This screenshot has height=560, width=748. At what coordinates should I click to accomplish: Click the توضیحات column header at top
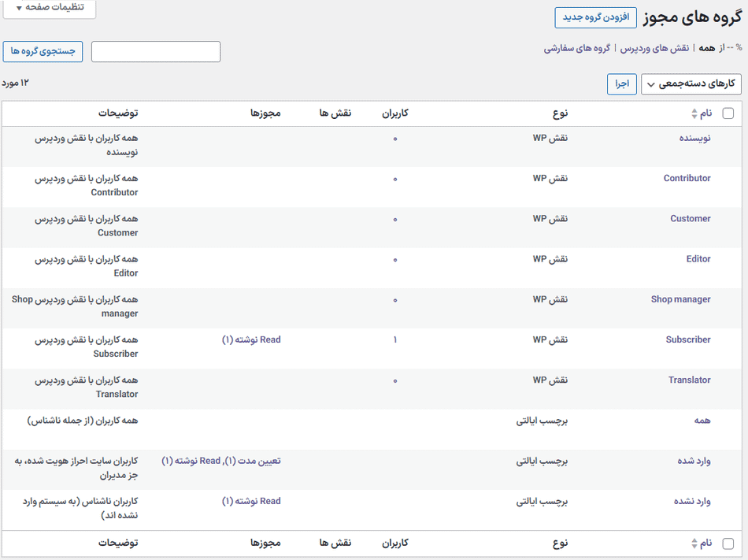coord(118,113)
